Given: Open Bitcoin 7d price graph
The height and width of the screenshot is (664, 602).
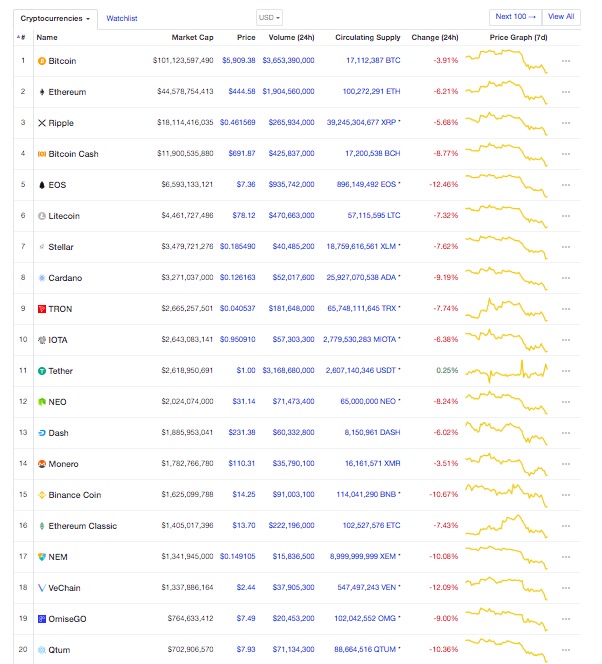Looking at the screenshot, I should tap(506, 61).
